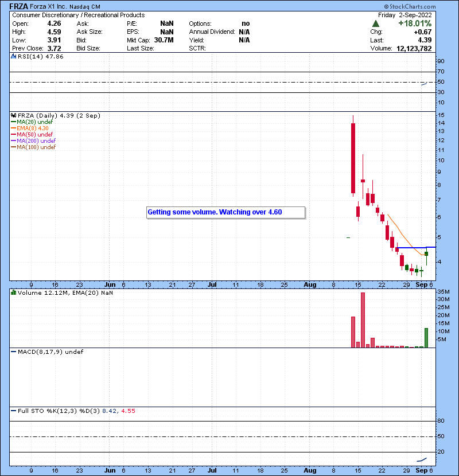
Task: Click the 15 label on the price axis
Action: tap(441, 115)
